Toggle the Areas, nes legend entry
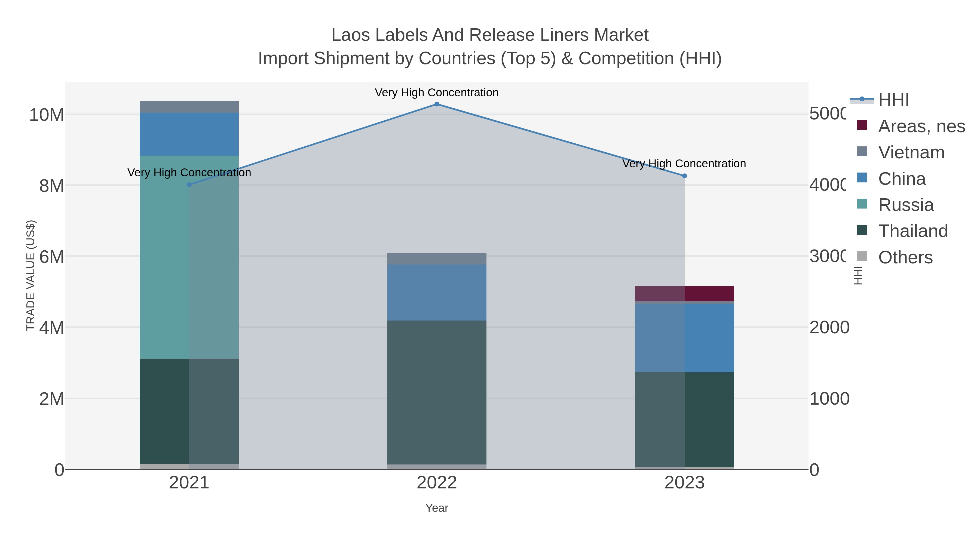 pos(911,126)
